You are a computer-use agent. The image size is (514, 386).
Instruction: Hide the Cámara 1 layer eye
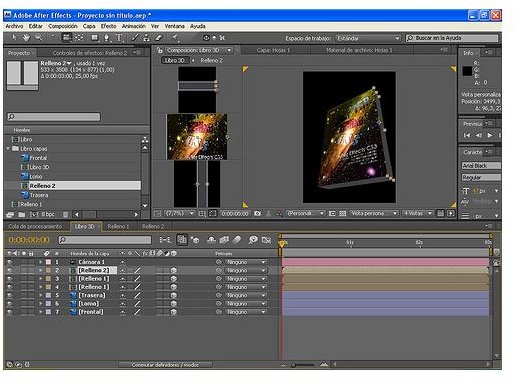coord(9,262)
